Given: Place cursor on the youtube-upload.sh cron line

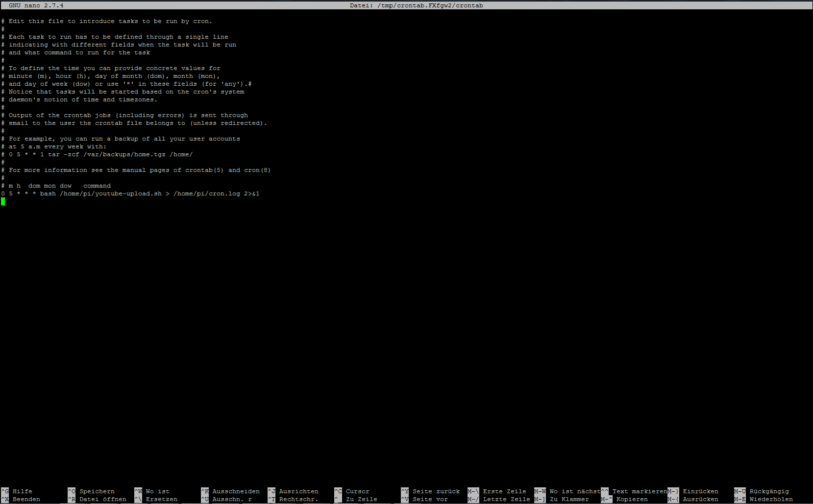Looking at the screenshot, I should [x=130, y=193].
